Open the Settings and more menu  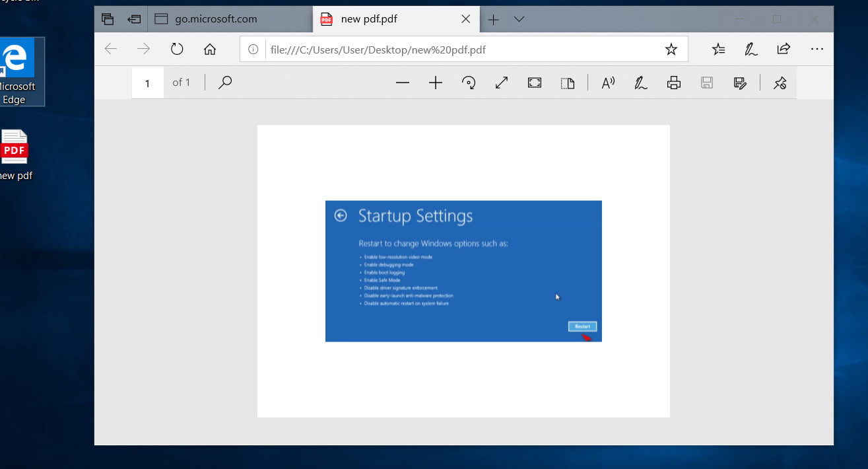click(x=817, y=49)
